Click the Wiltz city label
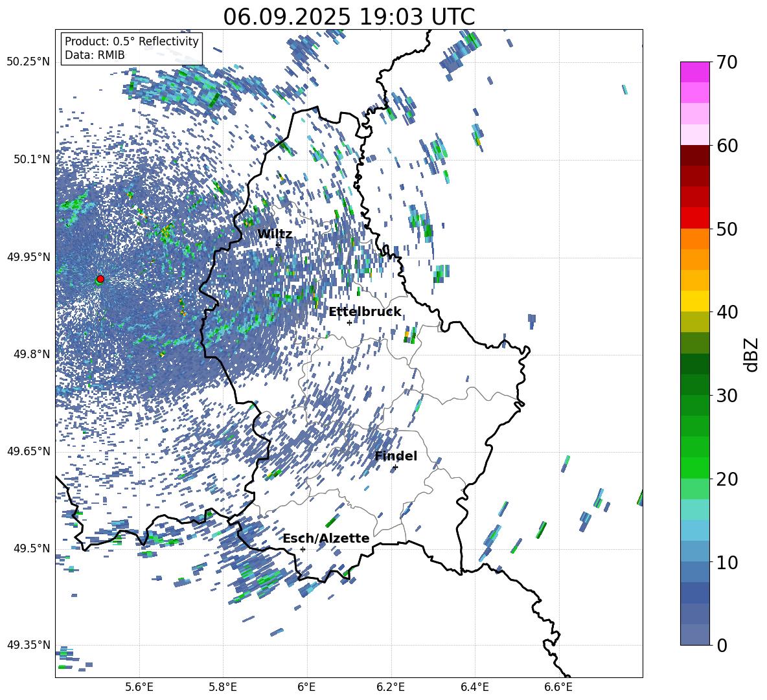 (x=275, y=234)
